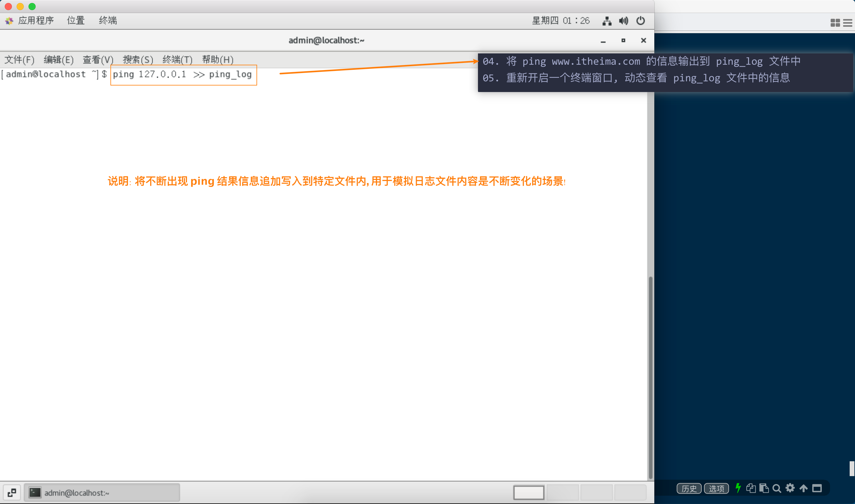Click the 选项 options button
This screenshot has height=504, width=855.
point(716,488)
